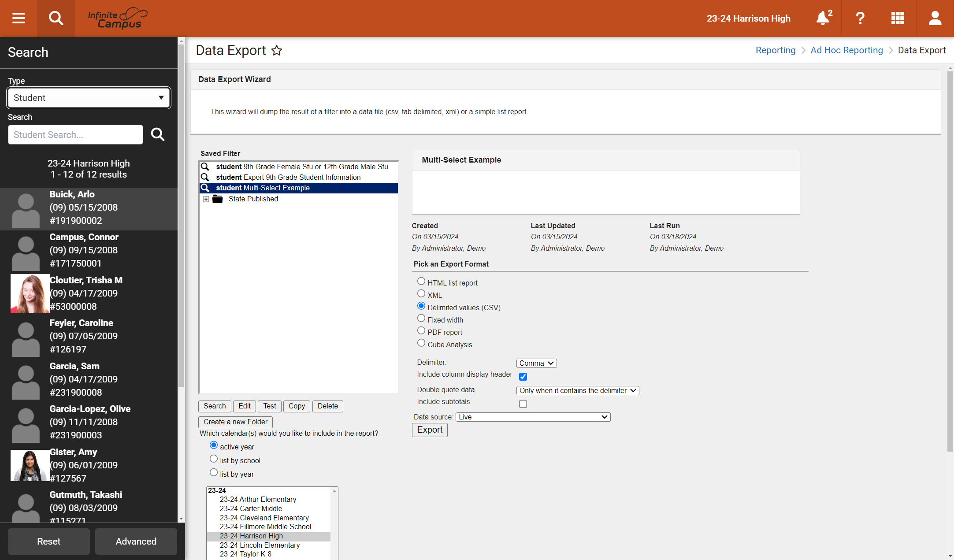This screenshot has width=954, height=560.
Task: Open the Delimiter Comma dropdown
Action: click(536, 363)
